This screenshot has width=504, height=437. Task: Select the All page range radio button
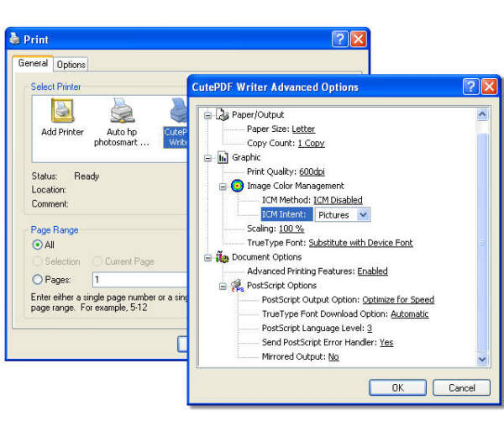coord(37,245)
